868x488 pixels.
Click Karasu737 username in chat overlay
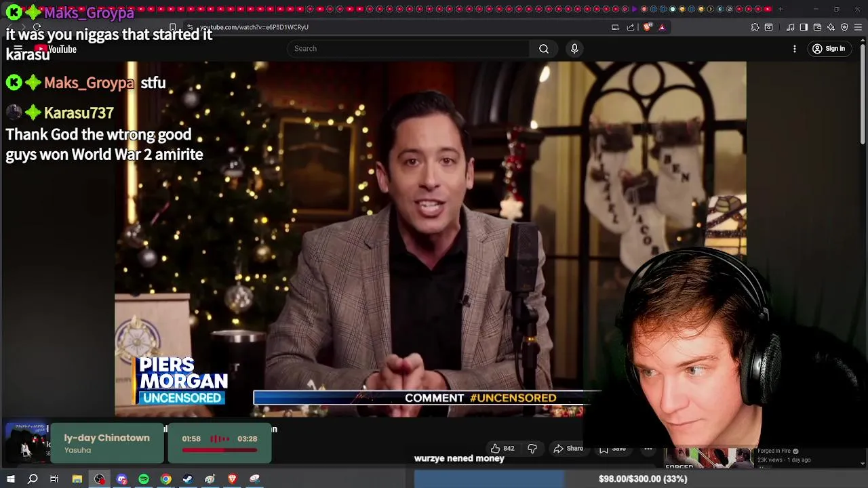[79, 113]
